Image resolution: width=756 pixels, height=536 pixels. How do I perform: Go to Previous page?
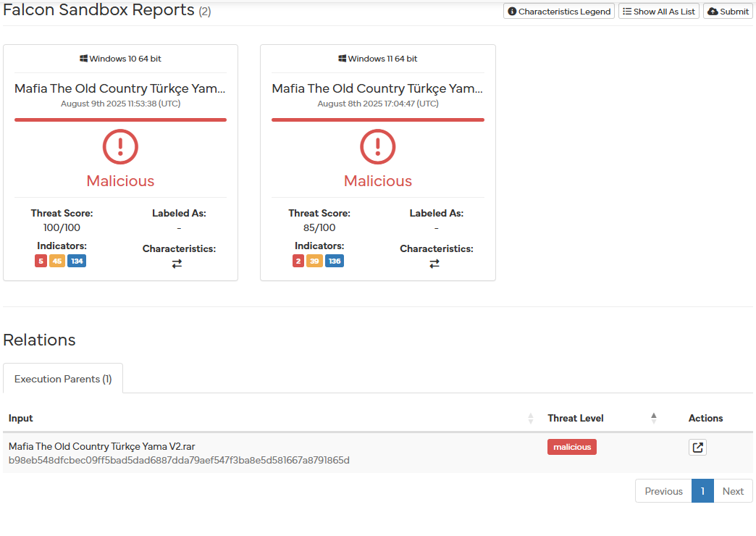click(x=663, y=491)
